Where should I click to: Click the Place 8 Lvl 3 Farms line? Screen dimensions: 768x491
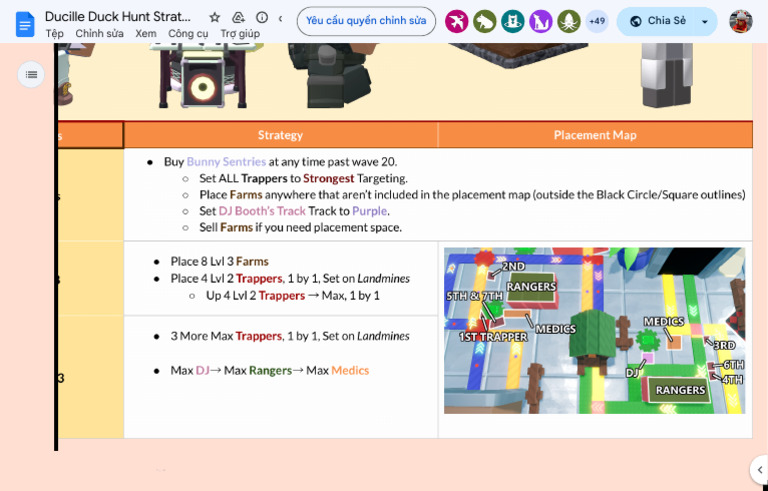[219, 261]
